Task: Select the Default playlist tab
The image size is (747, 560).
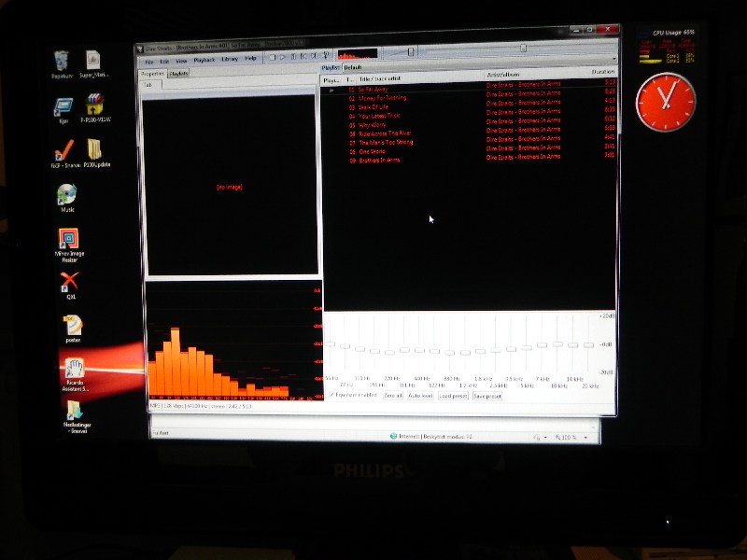Action: coord(353,67)
